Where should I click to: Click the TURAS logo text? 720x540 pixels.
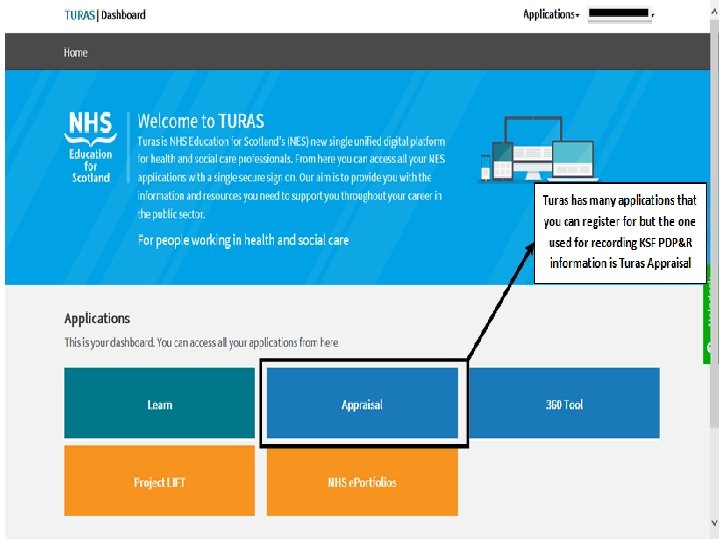pos(79,15)
